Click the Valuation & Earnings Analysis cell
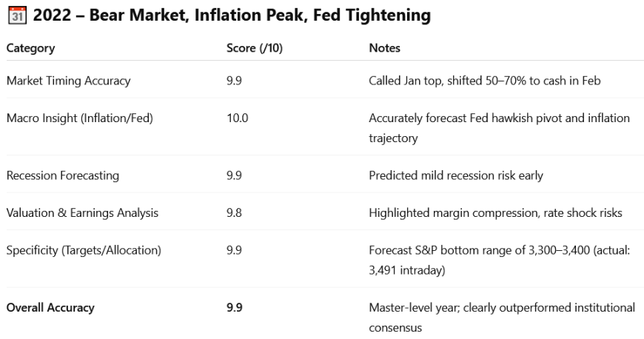Image resolution: width=644 pixels, height=339 pixels. coord(82,213)
